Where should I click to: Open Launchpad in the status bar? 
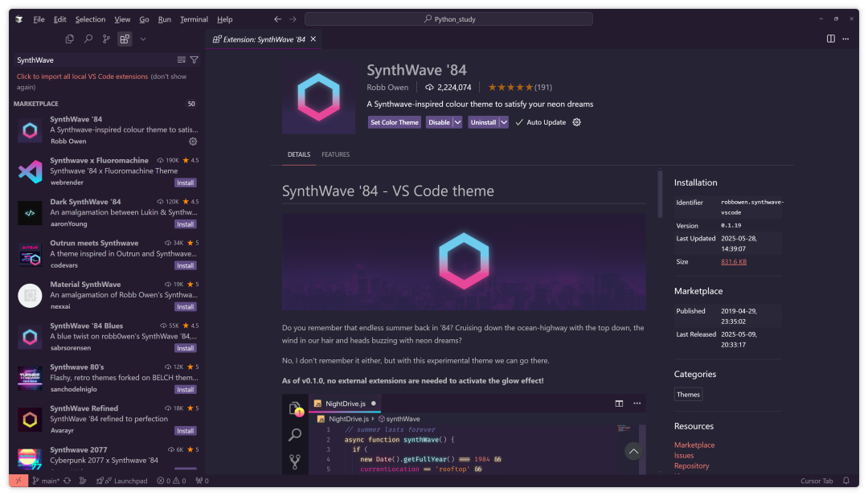[122, 481]
